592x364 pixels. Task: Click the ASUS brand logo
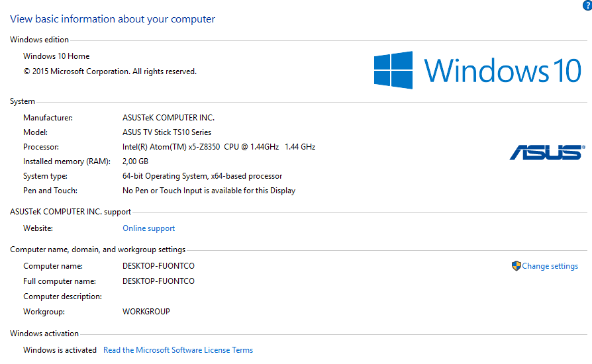[546, 153]
